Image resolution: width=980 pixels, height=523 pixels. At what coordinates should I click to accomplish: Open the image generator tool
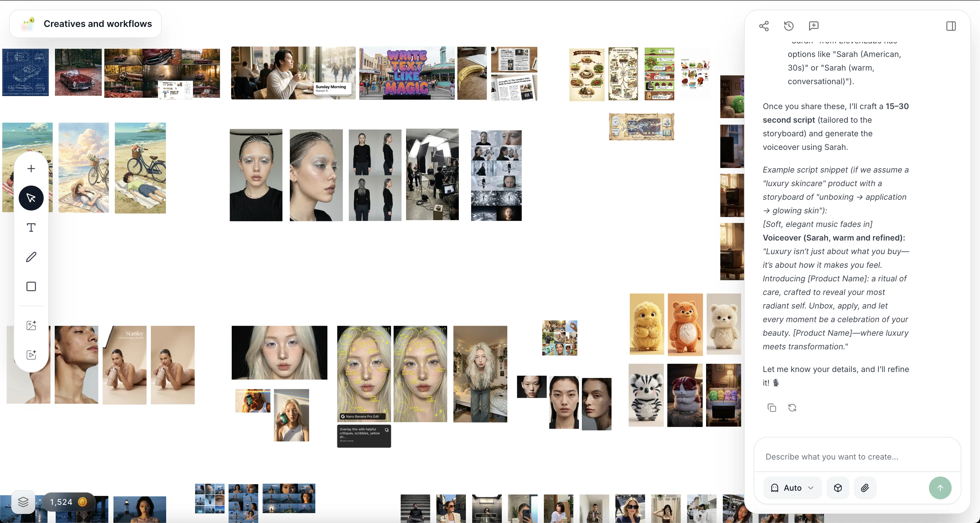[x=31, y=325]
